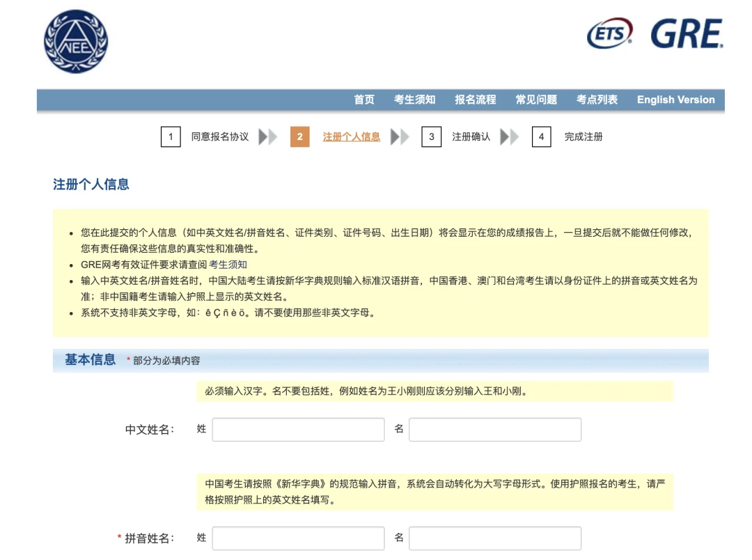The width and height of the screenshot is (752, 560).
Task: Open the 考点列表 navigation item
Action: coord(597,100)
